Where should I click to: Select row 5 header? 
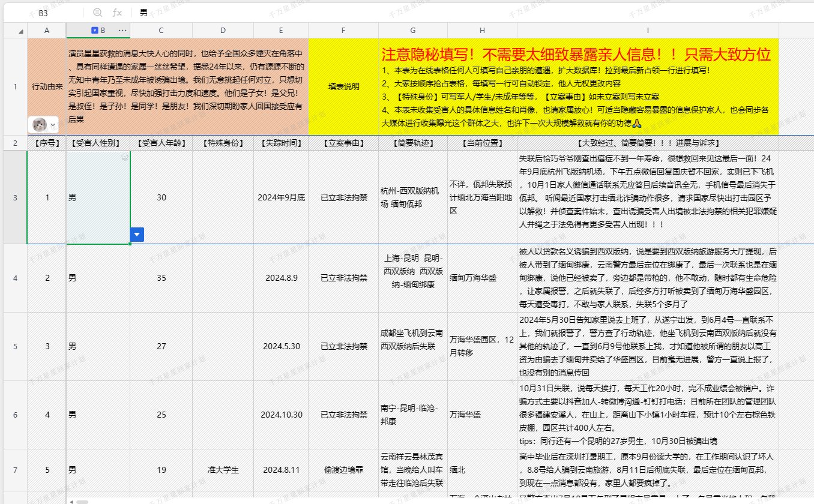15,346
